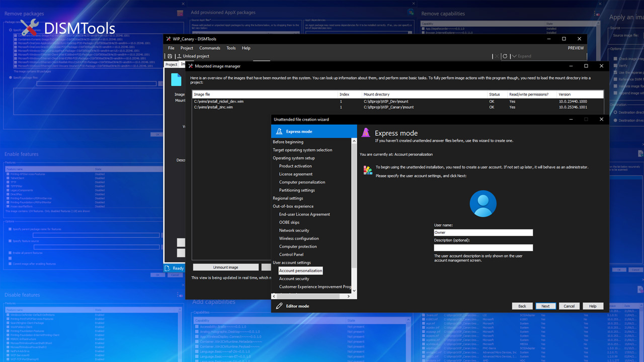Image resolution: width=644 pixels, height=362 pixels.
Task: Select Target operating system selection step
Action: (302, 150)
